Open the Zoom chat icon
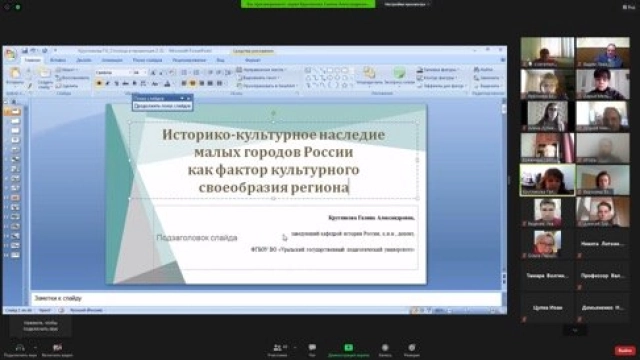 pos(312,347)
